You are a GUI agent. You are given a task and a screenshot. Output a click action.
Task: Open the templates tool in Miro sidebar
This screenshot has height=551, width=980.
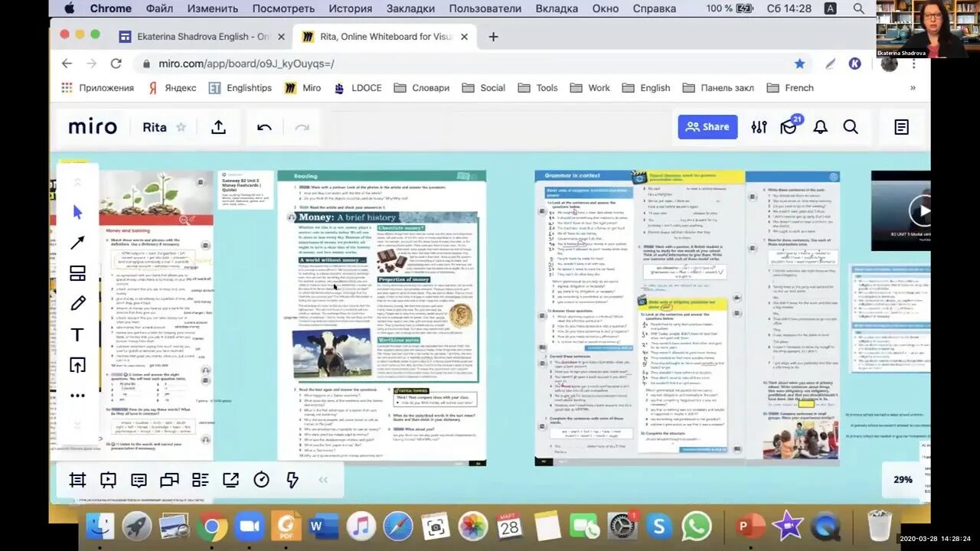click(x=77, y=273)
